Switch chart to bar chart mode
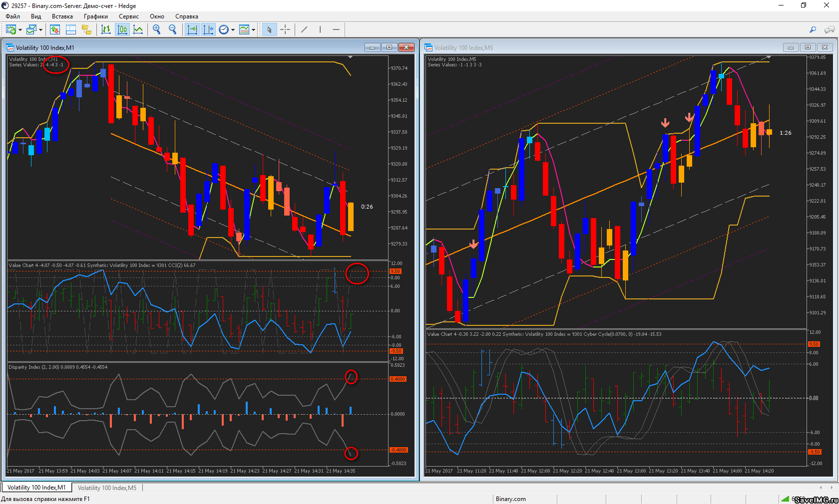The width and height of the screenshot is (839, 504). tap(105, 30)
